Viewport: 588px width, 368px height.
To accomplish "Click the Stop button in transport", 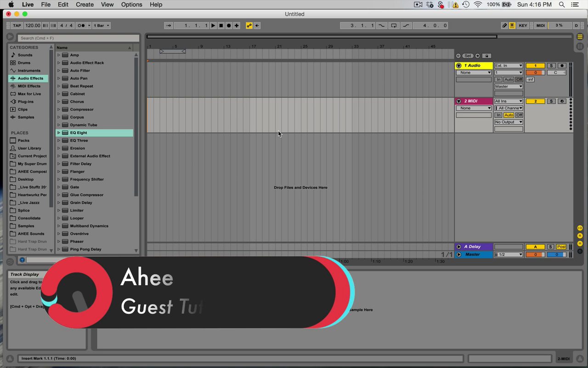I will (x=221, y=26).
